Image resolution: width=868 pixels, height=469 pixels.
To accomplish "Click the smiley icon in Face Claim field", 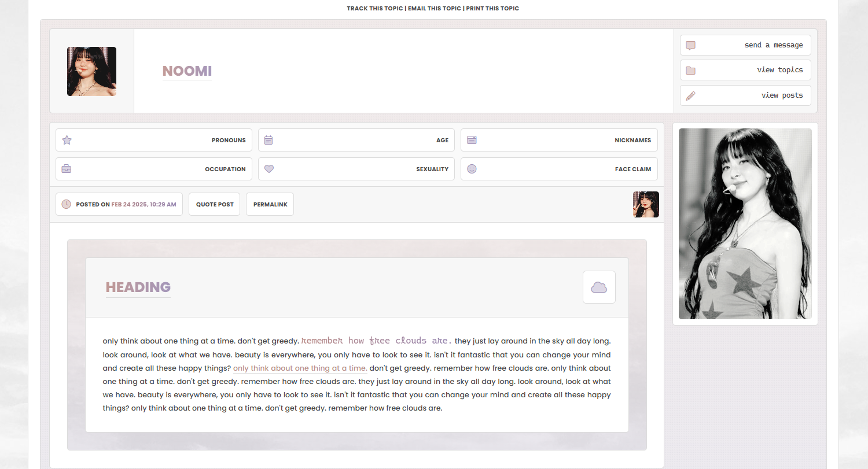I will pos(472,169).
